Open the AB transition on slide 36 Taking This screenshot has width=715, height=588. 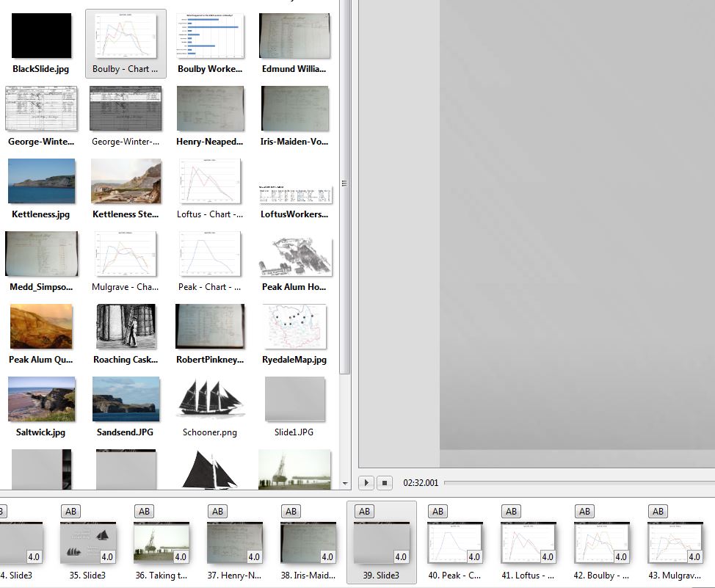coord(145,512)
